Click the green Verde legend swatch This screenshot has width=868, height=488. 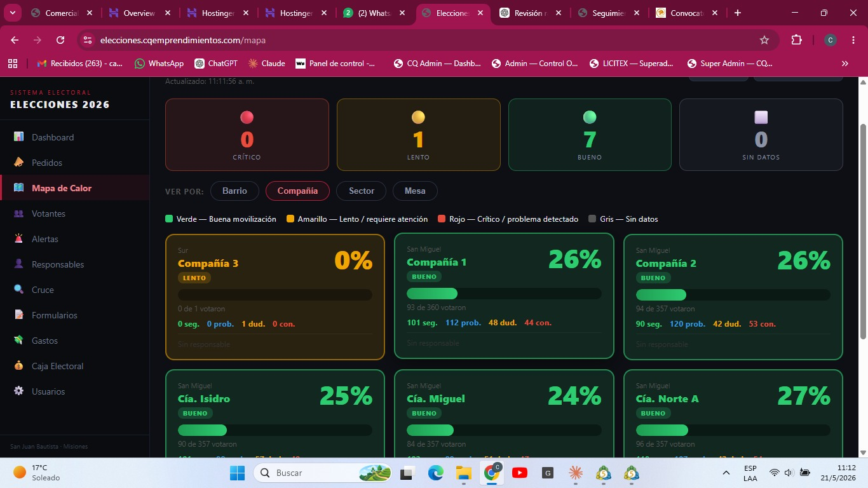pyautogui.click(x=169, y=219)
